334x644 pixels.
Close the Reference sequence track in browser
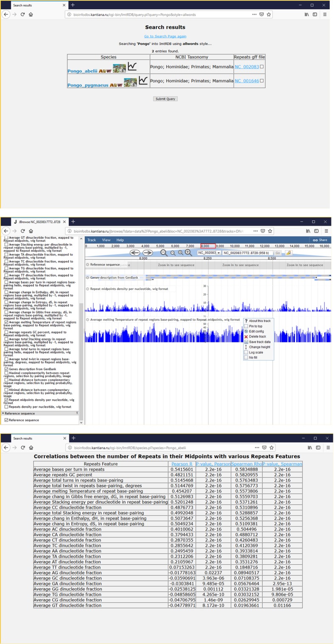[87, 265]
